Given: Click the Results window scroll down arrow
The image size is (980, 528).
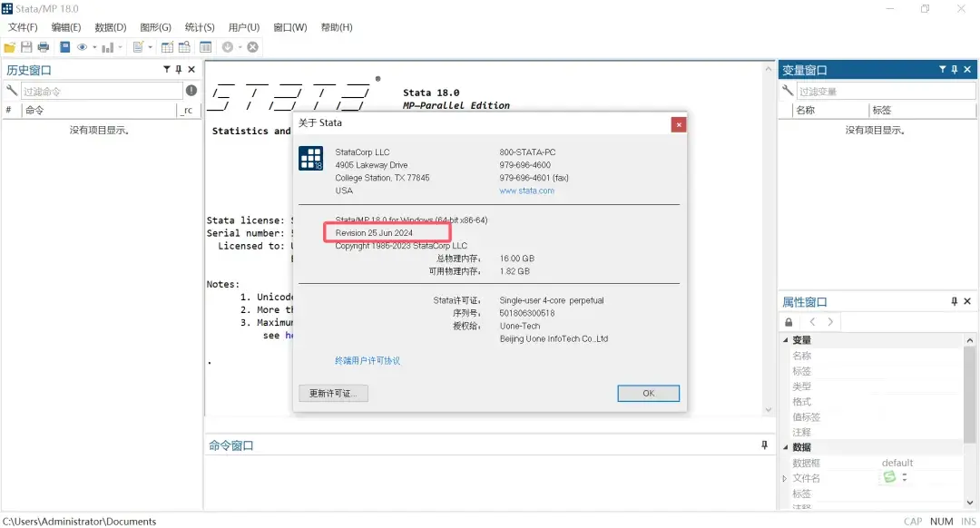Looking at the screenshot, I should click(x=769, y=410).
